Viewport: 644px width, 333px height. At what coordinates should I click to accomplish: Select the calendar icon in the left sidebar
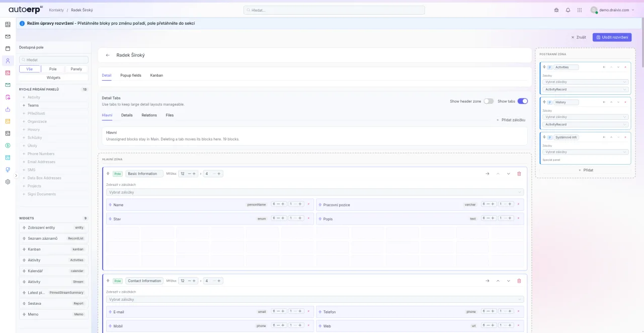pos(7,49)
